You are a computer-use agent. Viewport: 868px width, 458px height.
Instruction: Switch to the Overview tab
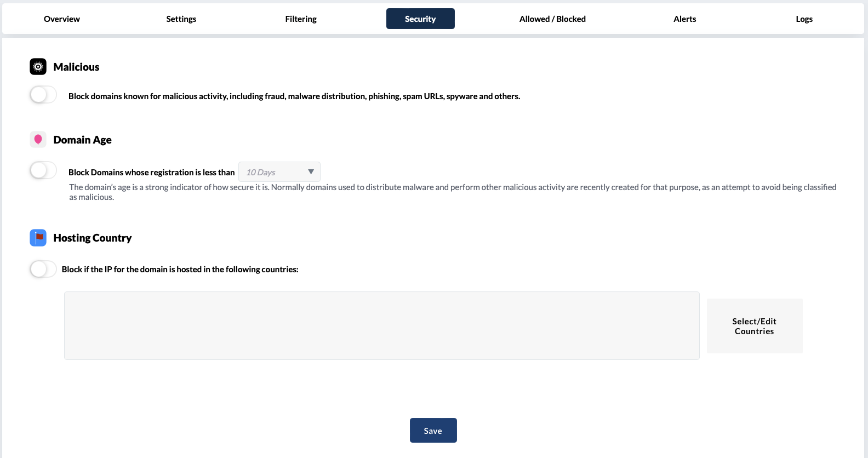point(62,19)
